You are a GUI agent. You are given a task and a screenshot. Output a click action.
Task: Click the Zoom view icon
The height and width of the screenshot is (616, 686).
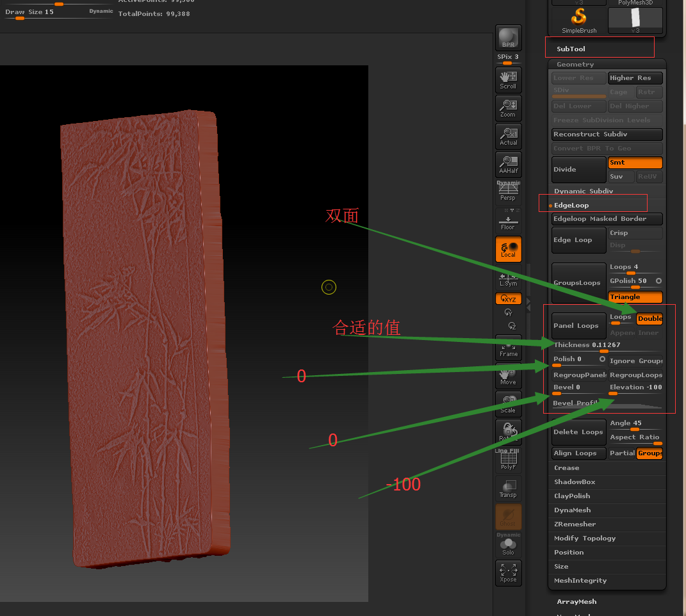click(x=508, y=108)
